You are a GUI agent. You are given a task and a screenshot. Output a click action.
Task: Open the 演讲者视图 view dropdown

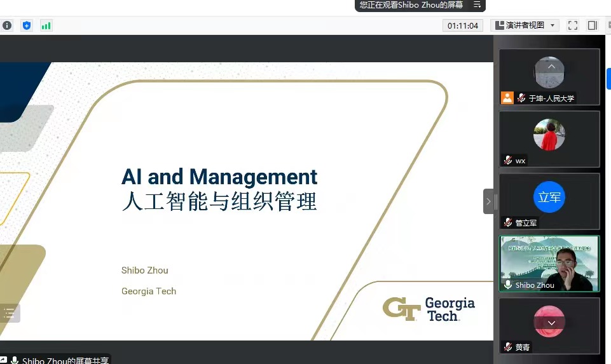[x=525, y=25]
